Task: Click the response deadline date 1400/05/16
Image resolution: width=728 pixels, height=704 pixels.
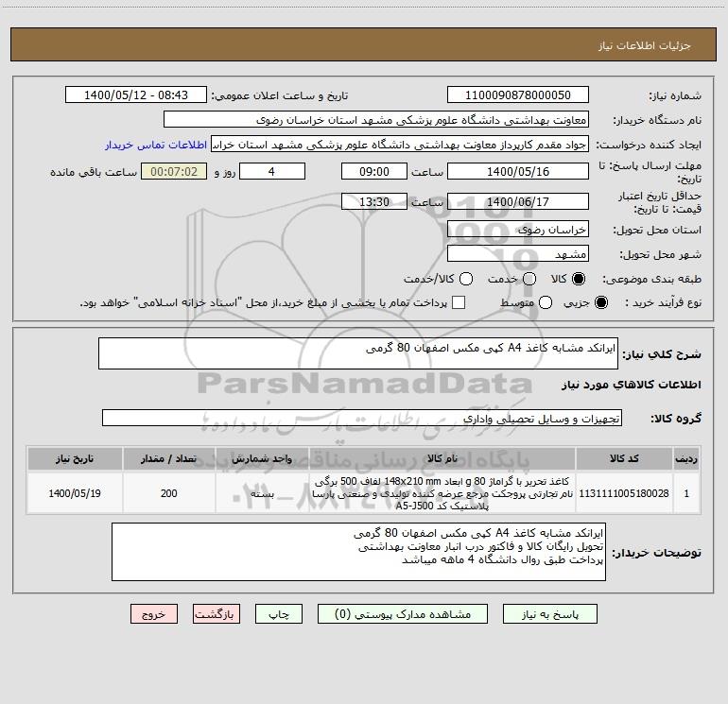Action: tap(518, 172)
